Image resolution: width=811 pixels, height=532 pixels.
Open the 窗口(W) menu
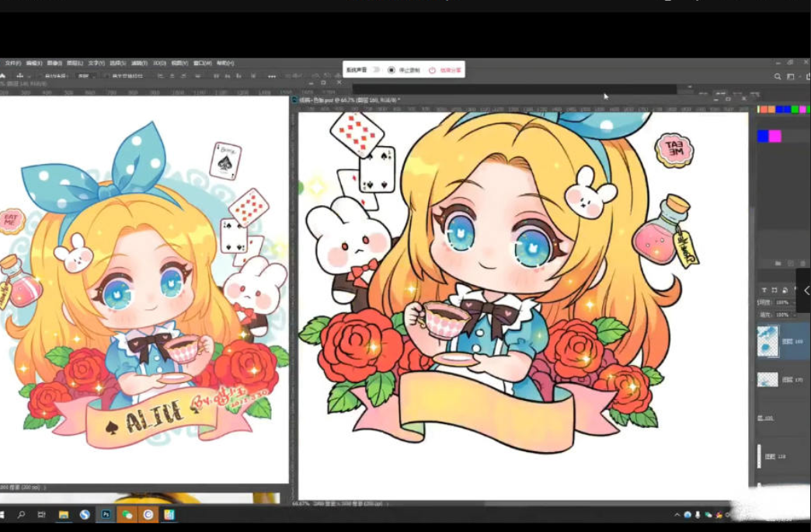(202, 63)
